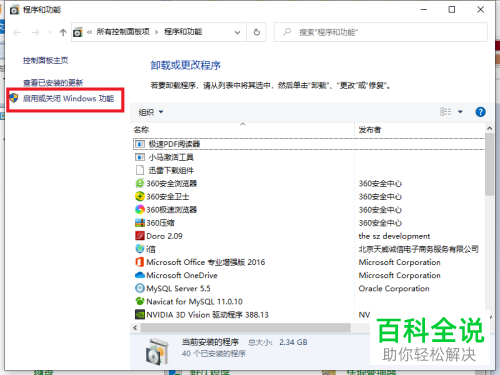Select 程序和功能 in the breadcrumb
The image size is (500, 375).
tap(183, 32)
